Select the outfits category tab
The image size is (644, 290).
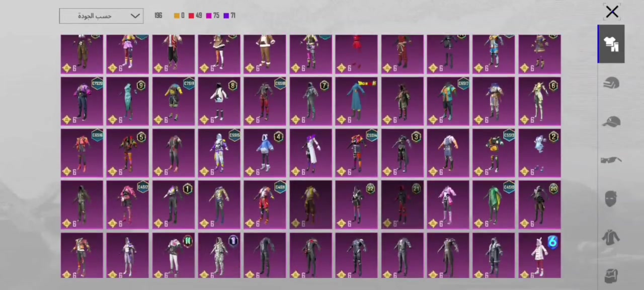tap(611, 44)
